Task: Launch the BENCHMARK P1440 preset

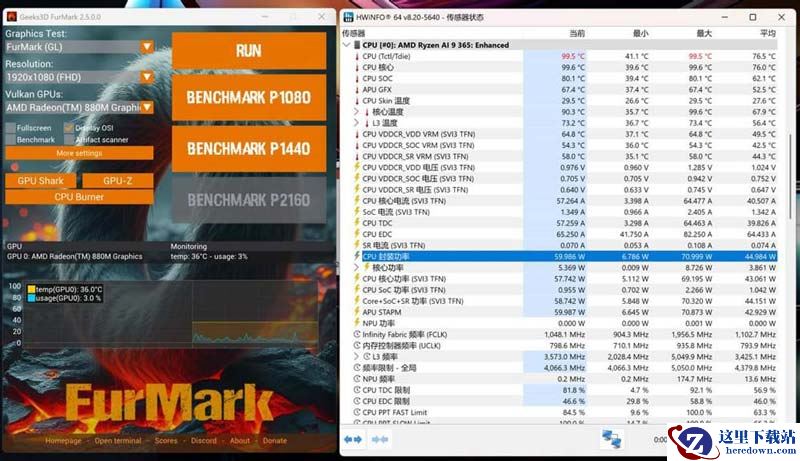Action: 249,149
